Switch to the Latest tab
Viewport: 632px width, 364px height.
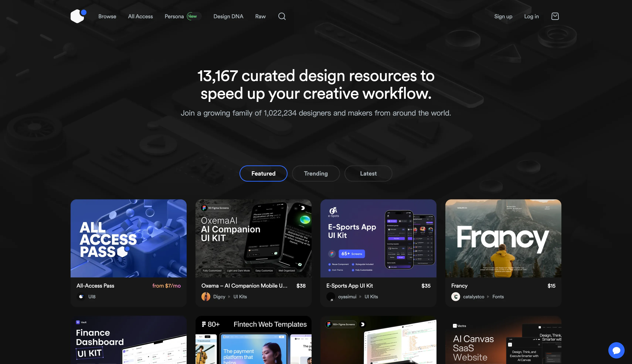368,174
